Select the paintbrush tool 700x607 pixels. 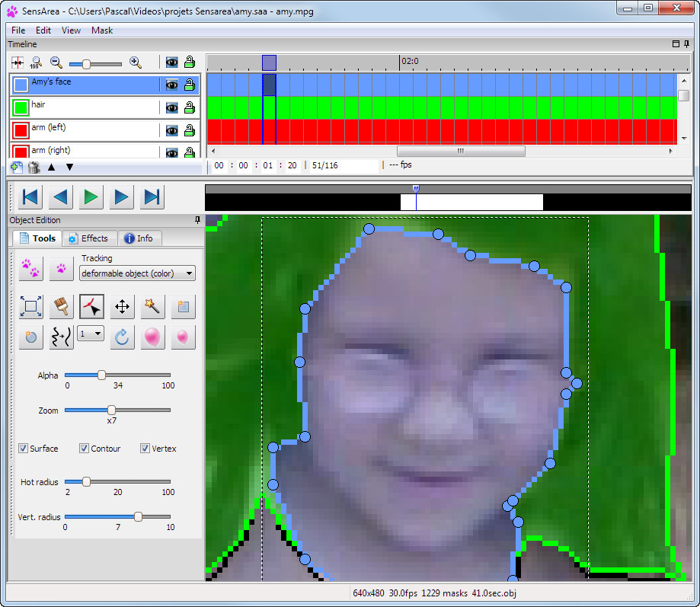click(61, 307)
